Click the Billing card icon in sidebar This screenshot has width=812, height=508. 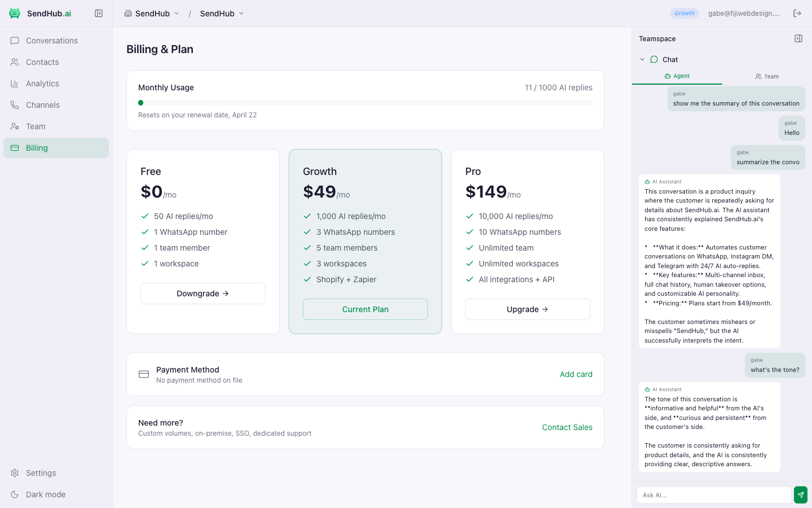tap(15, 148)
